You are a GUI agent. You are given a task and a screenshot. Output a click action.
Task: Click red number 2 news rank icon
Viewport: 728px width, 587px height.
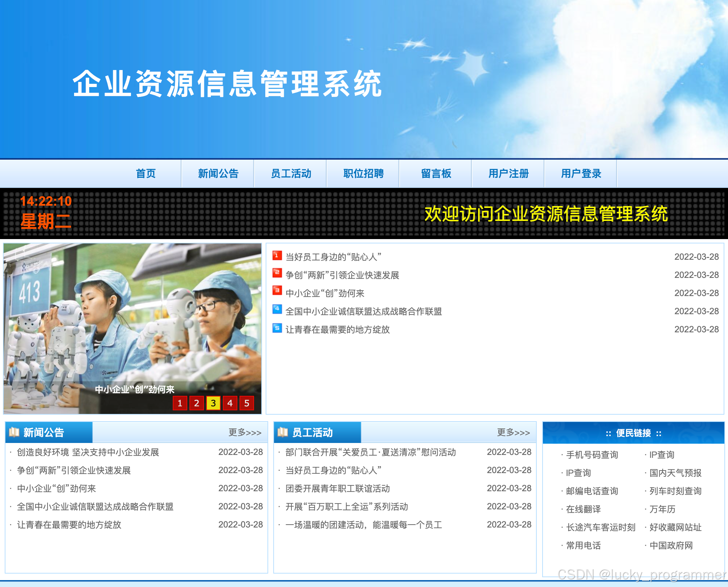(277, 274)
